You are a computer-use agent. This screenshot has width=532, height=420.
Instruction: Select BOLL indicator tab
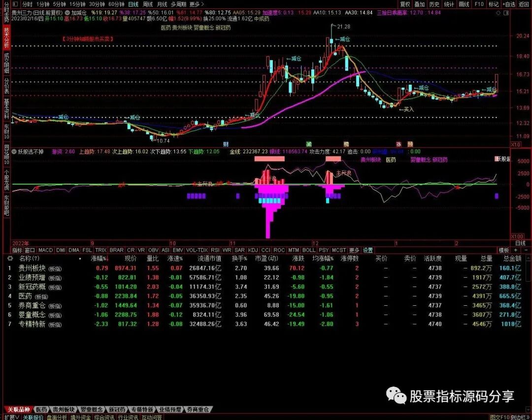point(309,250)
